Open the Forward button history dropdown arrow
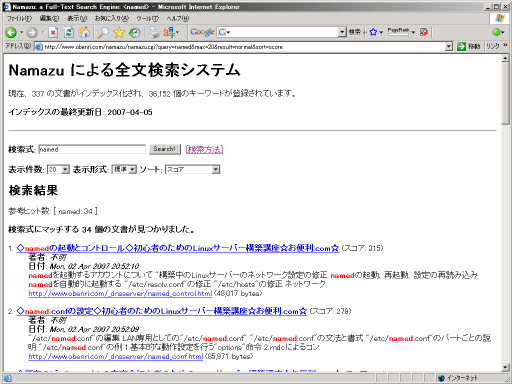The width and height of the screenshot is (512, 384). pos(42,32)
